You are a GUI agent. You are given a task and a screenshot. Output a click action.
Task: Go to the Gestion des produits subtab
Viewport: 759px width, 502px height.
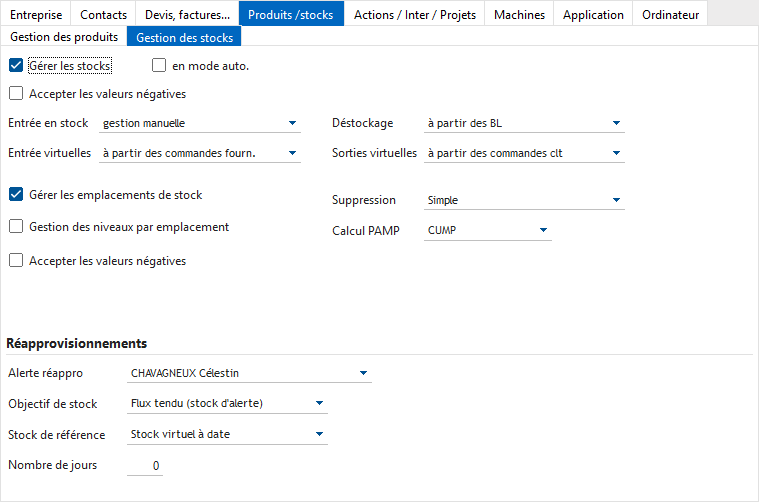click(x=64, y=37)
